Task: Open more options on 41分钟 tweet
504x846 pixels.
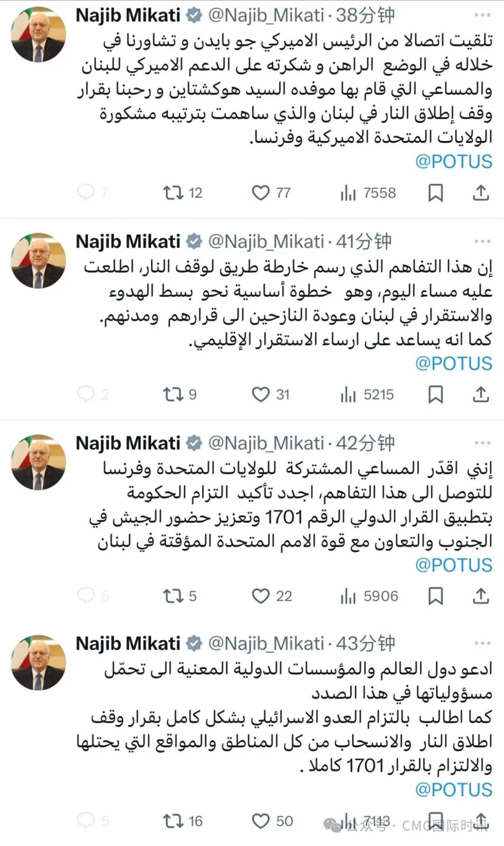Action: pyautogui.click(x=482, y=241)
